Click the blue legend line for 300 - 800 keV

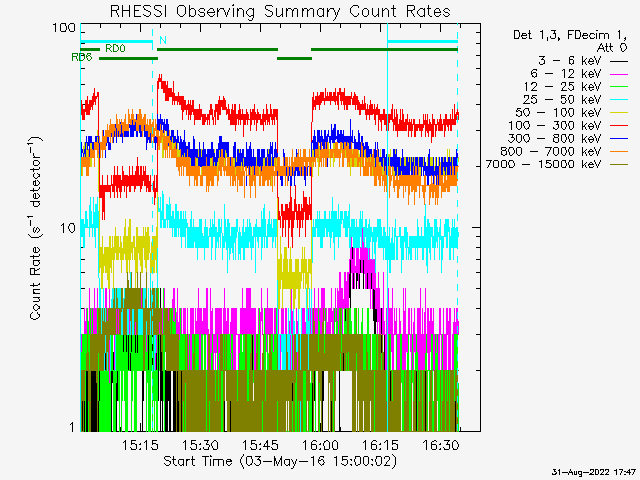click(619, 139)
